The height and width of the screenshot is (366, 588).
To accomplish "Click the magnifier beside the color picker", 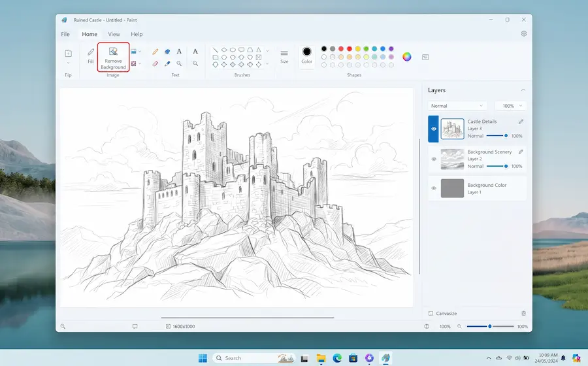I will click(179, 64).
